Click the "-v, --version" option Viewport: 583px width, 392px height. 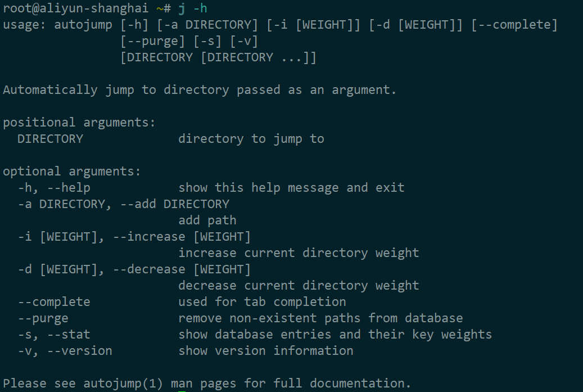click(x=65, y=351)
